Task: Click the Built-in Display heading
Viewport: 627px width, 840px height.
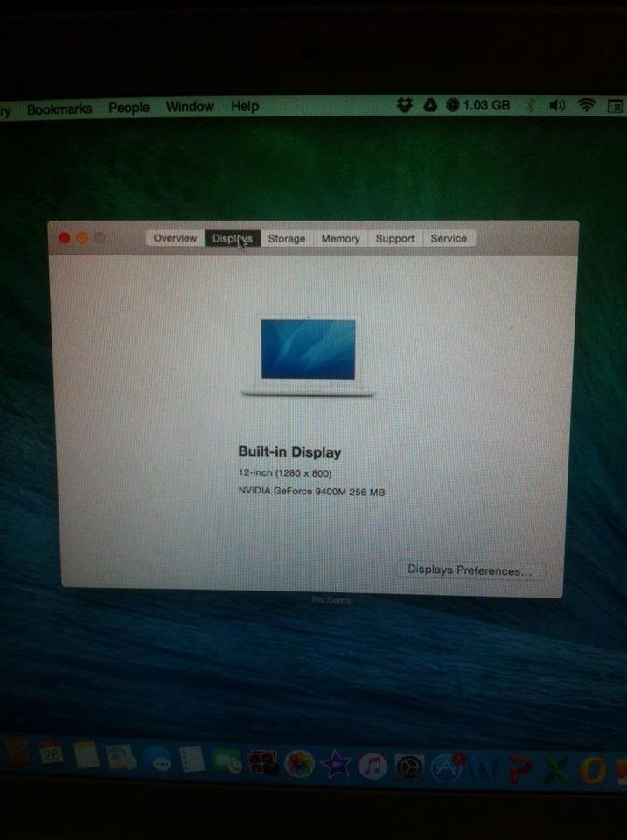Action: point(289,452)
